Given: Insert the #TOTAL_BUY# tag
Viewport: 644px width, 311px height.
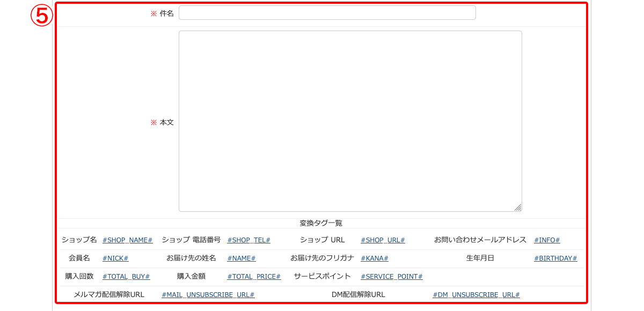Looking at the screenshot, I should tap(126, 277).
